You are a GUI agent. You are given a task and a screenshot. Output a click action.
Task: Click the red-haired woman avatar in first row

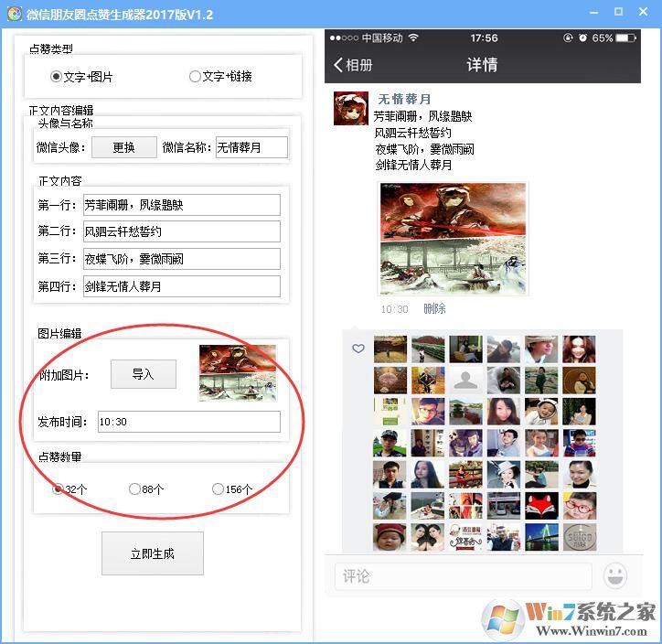click(580, 349)
